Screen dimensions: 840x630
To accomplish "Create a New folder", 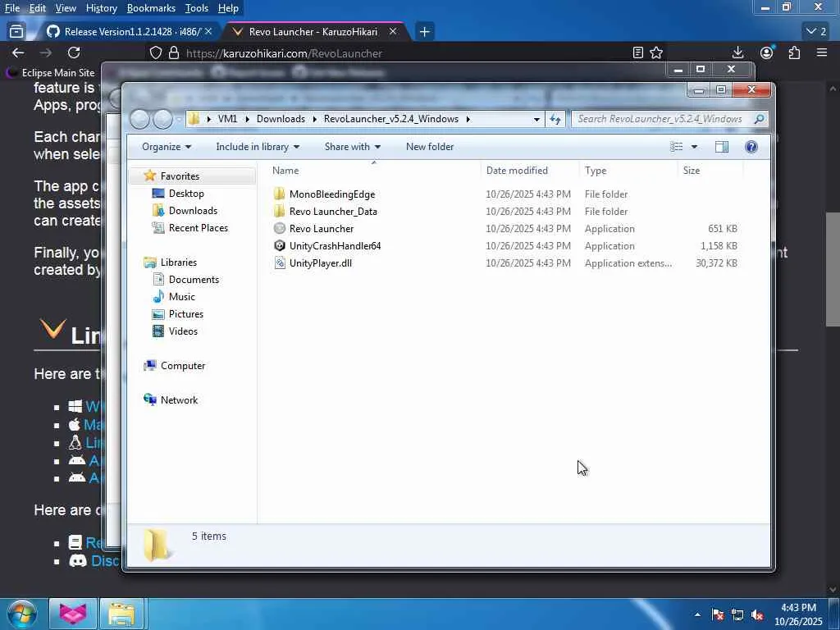I will coord(430,147).
